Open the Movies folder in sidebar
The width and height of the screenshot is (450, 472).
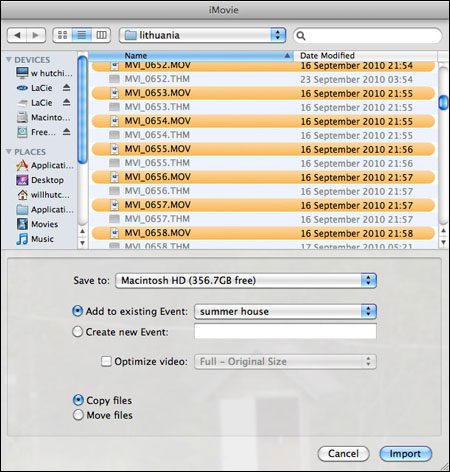point(37,224)
